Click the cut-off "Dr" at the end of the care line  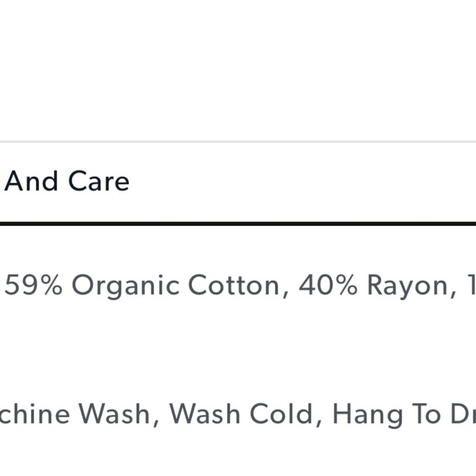pos(463,414)
